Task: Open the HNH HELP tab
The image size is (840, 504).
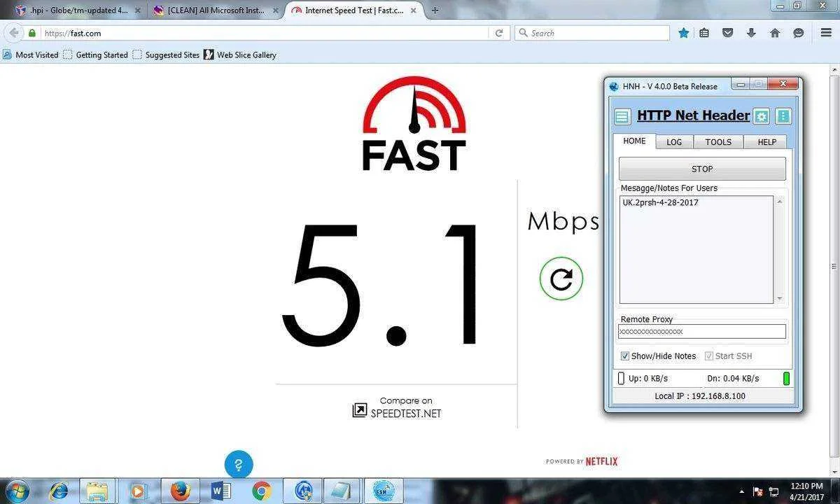Action: pyautogui.click(x=767, y=141)
